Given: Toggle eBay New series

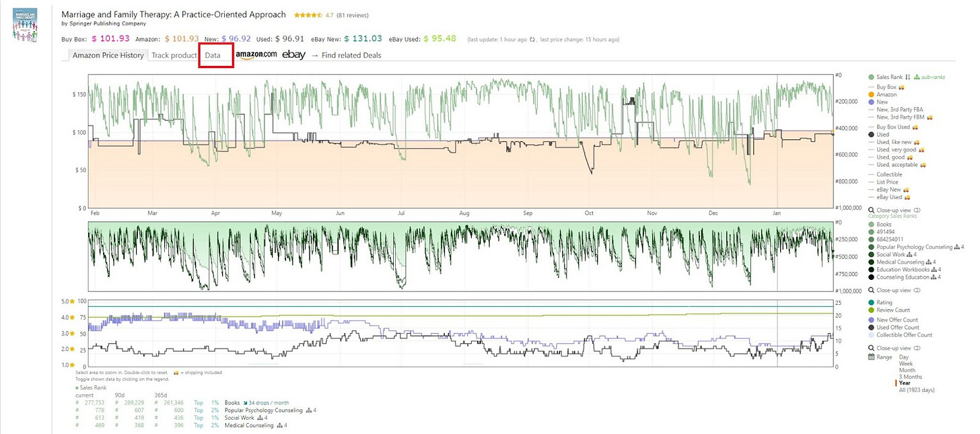Looking at the screenshot, I should 890,190.
